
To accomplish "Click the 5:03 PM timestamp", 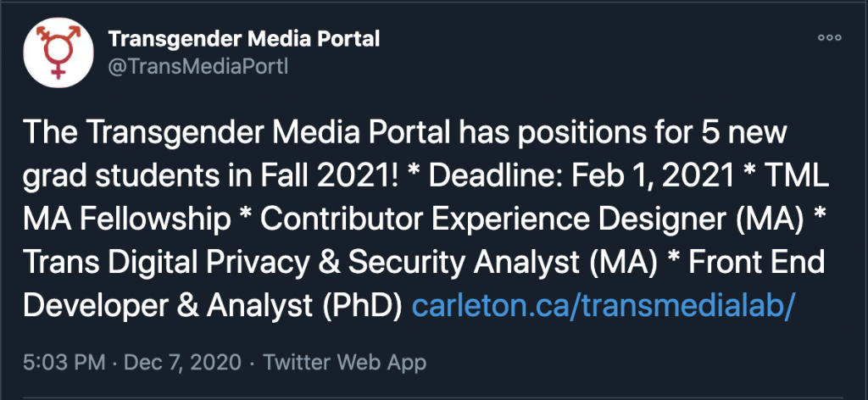I will [x=64, y=363].
